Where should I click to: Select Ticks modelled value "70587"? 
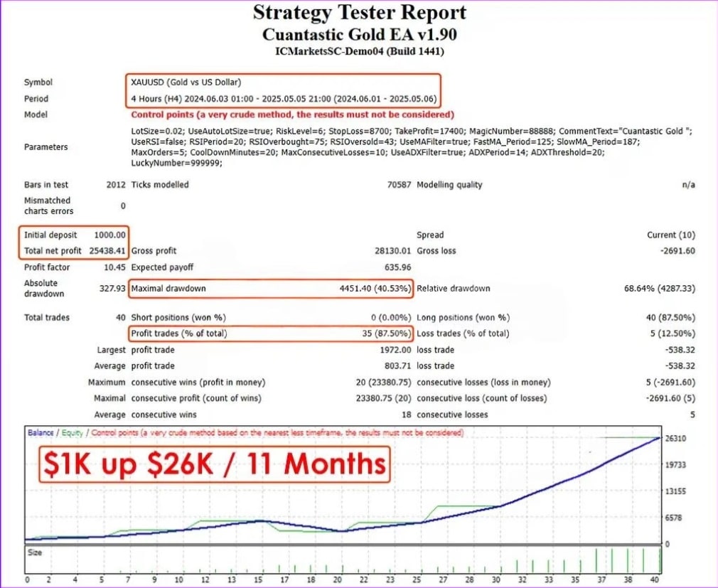tap(400, 185)
